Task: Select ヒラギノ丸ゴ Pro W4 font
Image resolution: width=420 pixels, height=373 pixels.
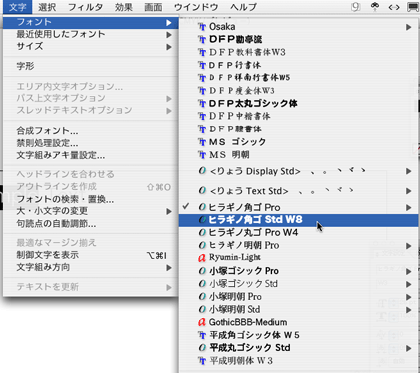Action: (x=299, y=233)
